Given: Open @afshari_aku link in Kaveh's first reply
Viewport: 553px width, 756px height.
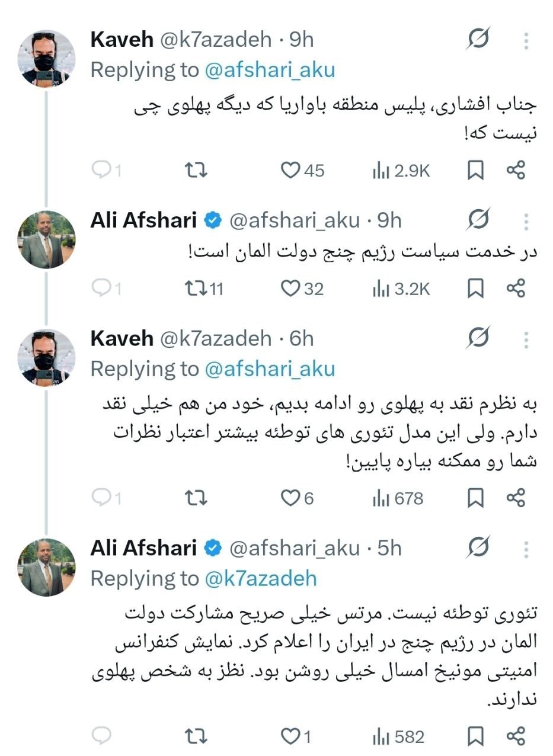Looking at the screenshot, I should coord(270,70).
